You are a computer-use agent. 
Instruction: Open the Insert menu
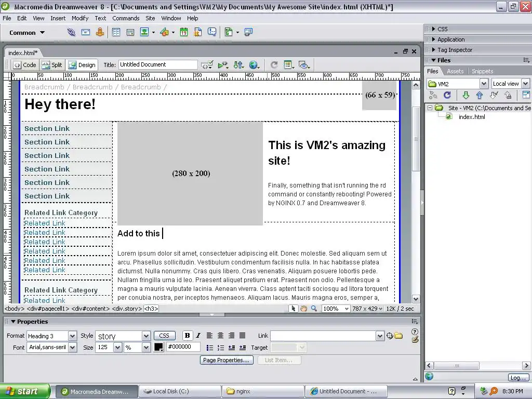point(58,18)
